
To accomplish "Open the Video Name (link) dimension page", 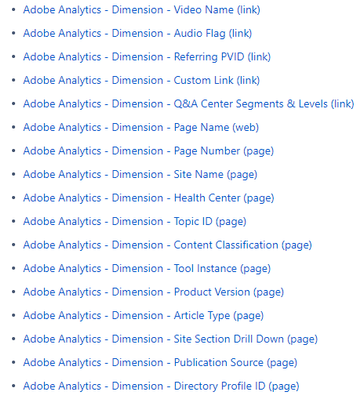I will click(x=141, y=10).
